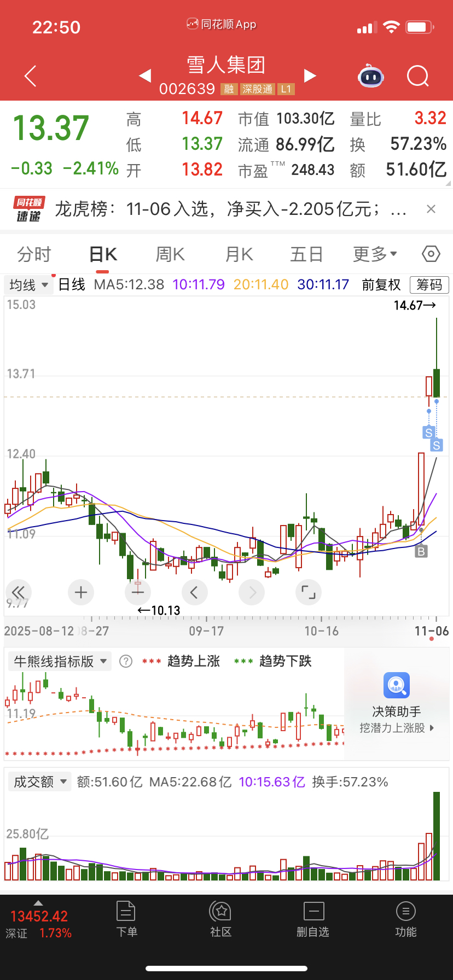Tap 挖潜力上涨股 link

click(397, 728)
